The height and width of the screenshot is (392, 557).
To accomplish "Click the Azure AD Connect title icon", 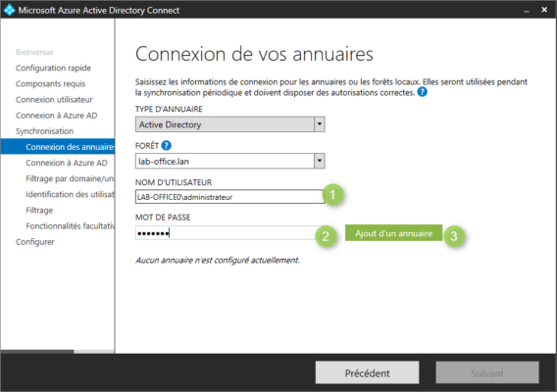I will (9, 10).
